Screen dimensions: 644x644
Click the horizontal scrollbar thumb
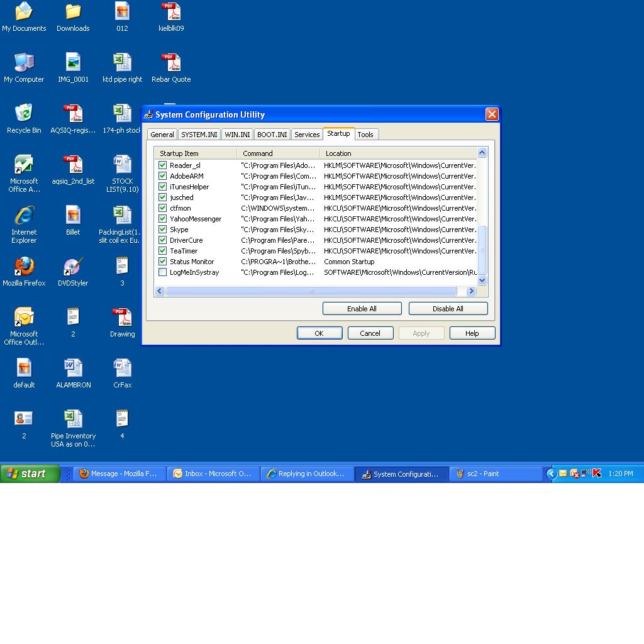pyautogui.click(x=311, y=291)
